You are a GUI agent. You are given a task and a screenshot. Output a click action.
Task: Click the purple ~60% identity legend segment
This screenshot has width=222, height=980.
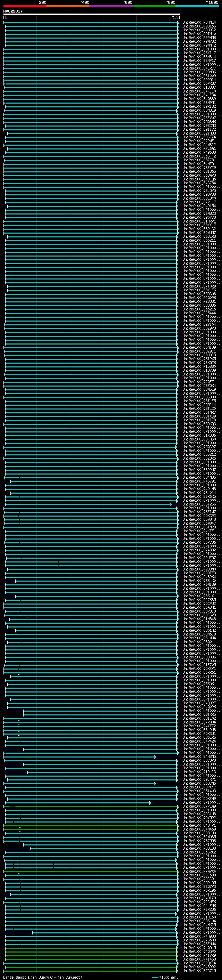pyautogui.click(x=111, y=6)
